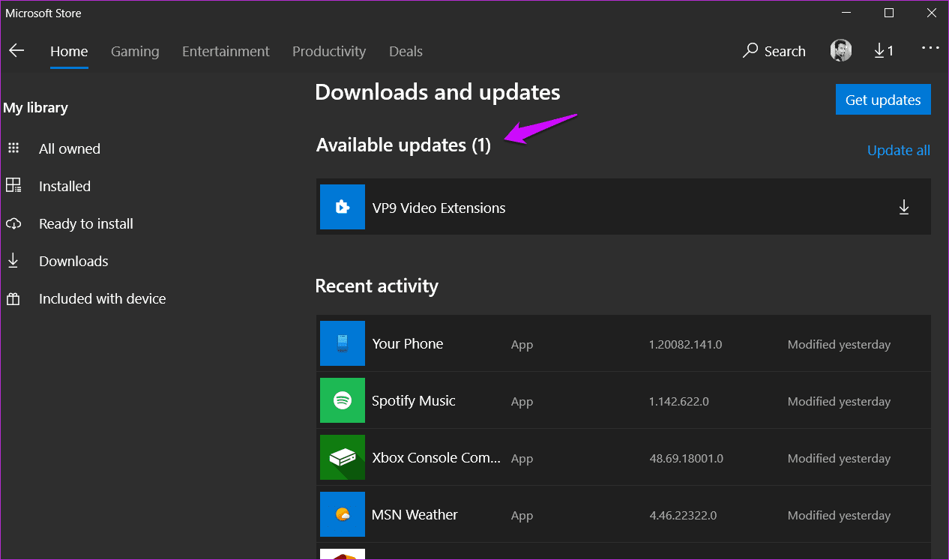
Task: Switch to the Deals tab
Action: pos(406,51)
